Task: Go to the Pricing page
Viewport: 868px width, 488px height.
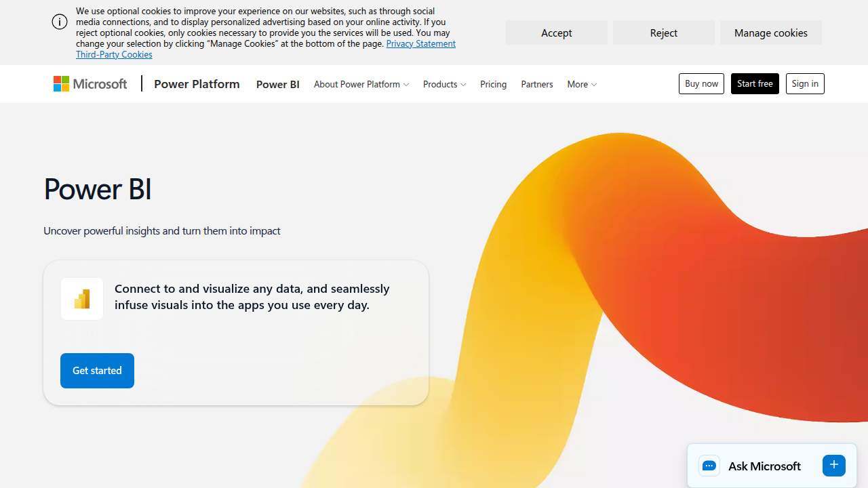Action: coord(493,84)
